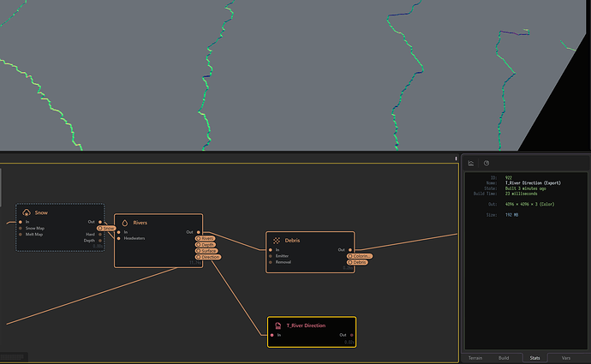Image resolution: width=591 pixels, height=364 pixels.
Task: Click the '23 milliseconds' build time
Action: pos(522,194)
